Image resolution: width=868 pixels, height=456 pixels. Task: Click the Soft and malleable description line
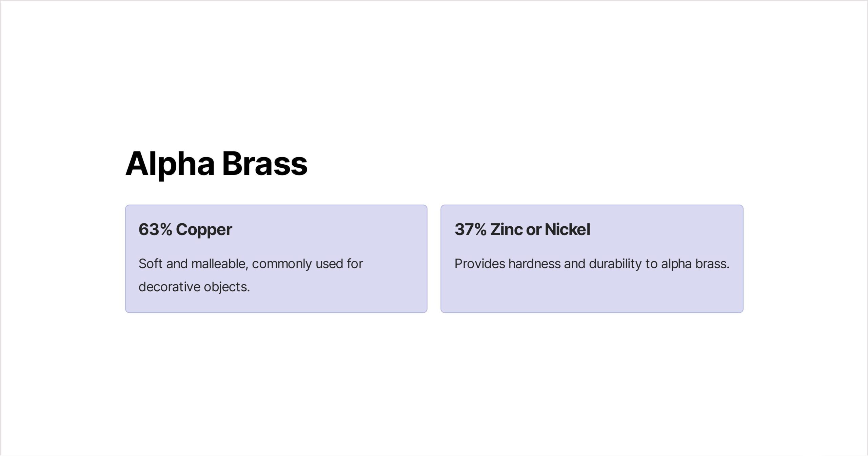coord(251,264)
